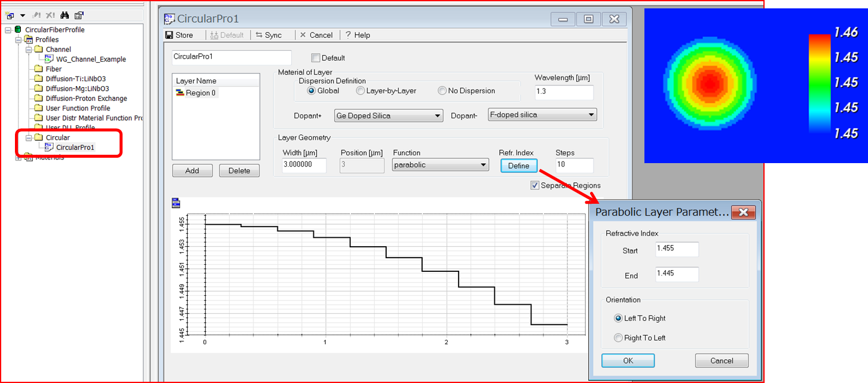Select the binoculars Find icon in the sidebar toolbar
This screenshot has width=868, height=383.
coord(65,15)
